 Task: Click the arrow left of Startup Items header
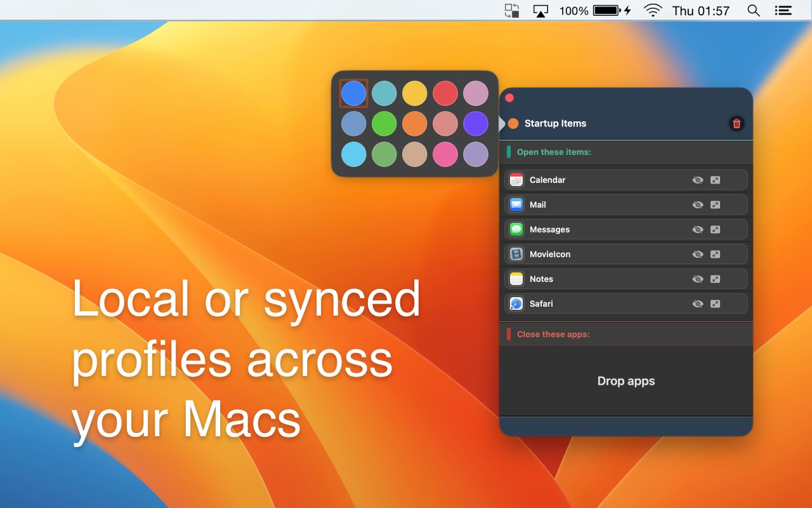click(501, 123)
